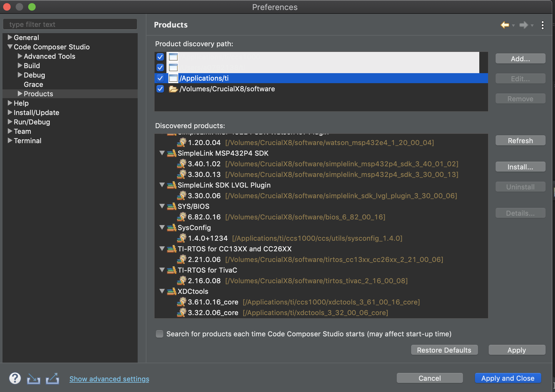Expand the Run/Debug category
The height and width of the screenshot is (392, 555).
coord(10,122)
